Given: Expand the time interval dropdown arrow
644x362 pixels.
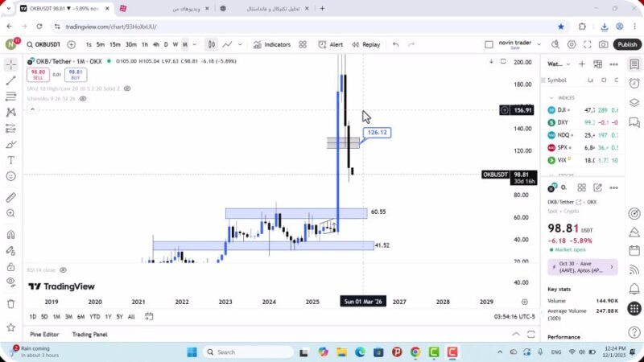Looking at the screenshot, I should tap(194, 45).
